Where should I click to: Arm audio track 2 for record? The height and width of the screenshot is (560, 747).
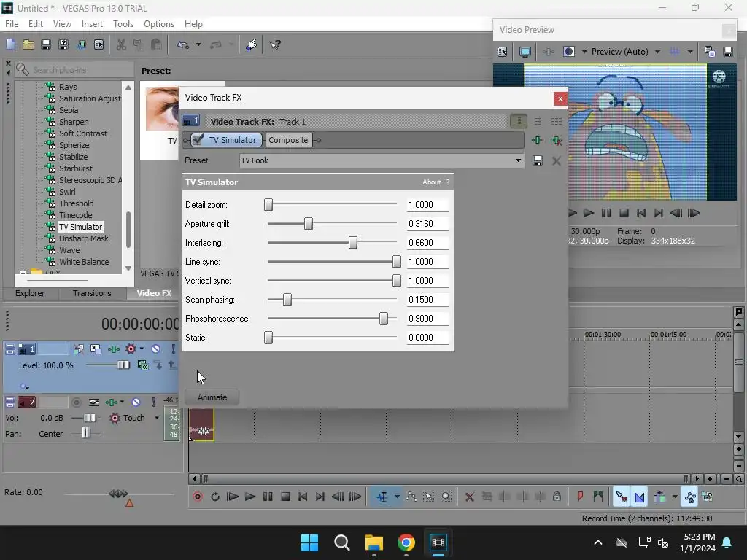[76, 402]
